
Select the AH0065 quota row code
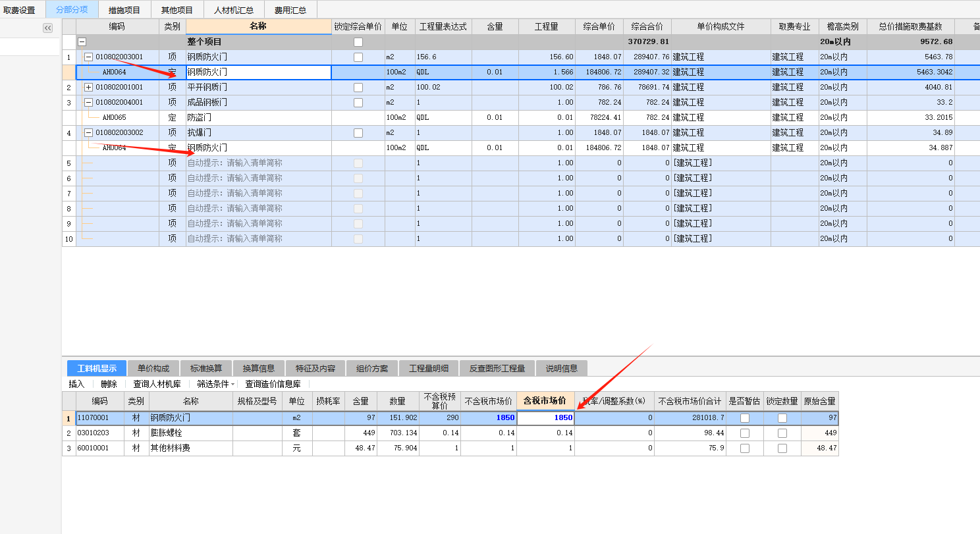pos(114,117)
